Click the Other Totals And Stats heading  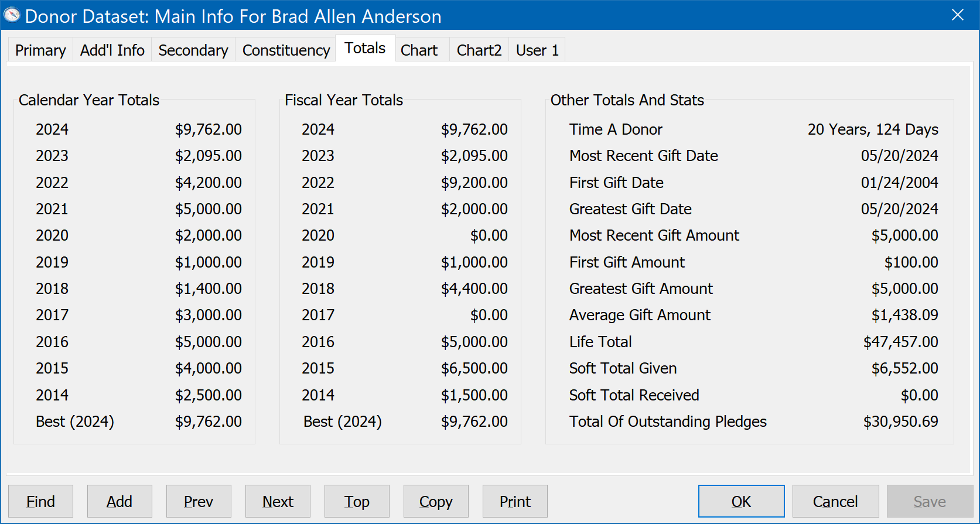(627, 100)
